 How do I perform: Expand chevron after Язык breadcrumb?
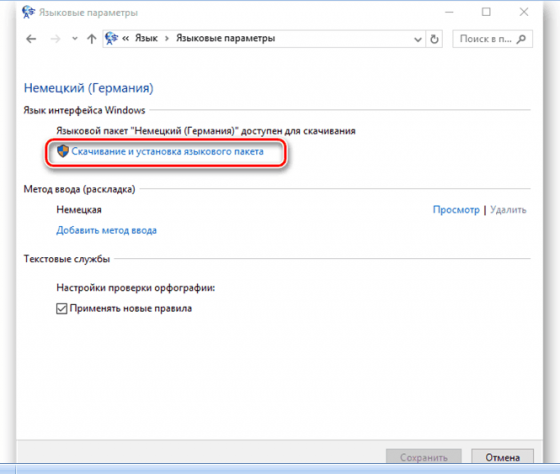coord(167,39)
